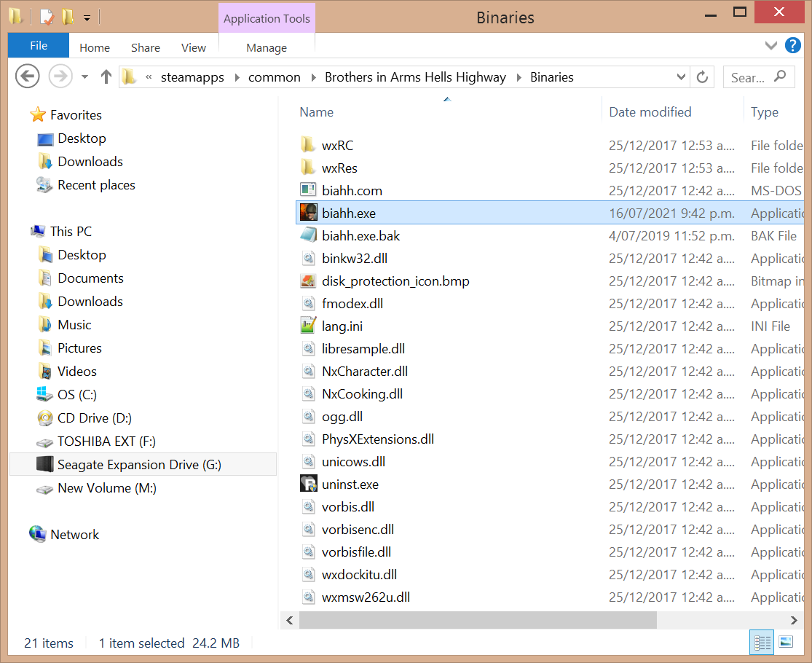Click the biahh.exe game icon
Image resolution: width=812 pixels, height=663 pixels.
click(308, 212)
